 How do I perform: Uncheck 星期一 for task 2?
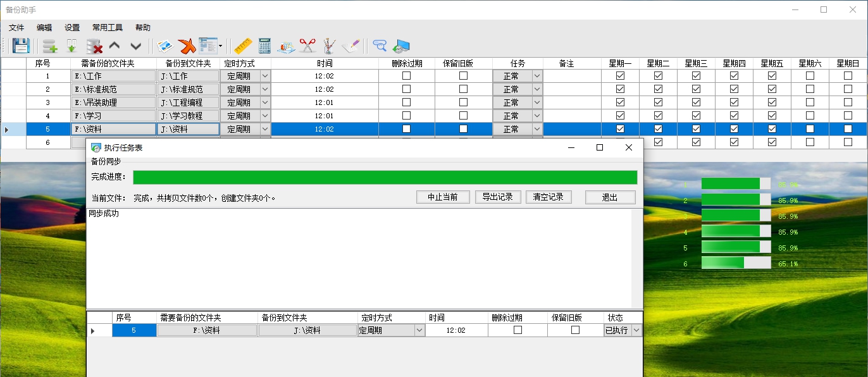click(620, 89)
